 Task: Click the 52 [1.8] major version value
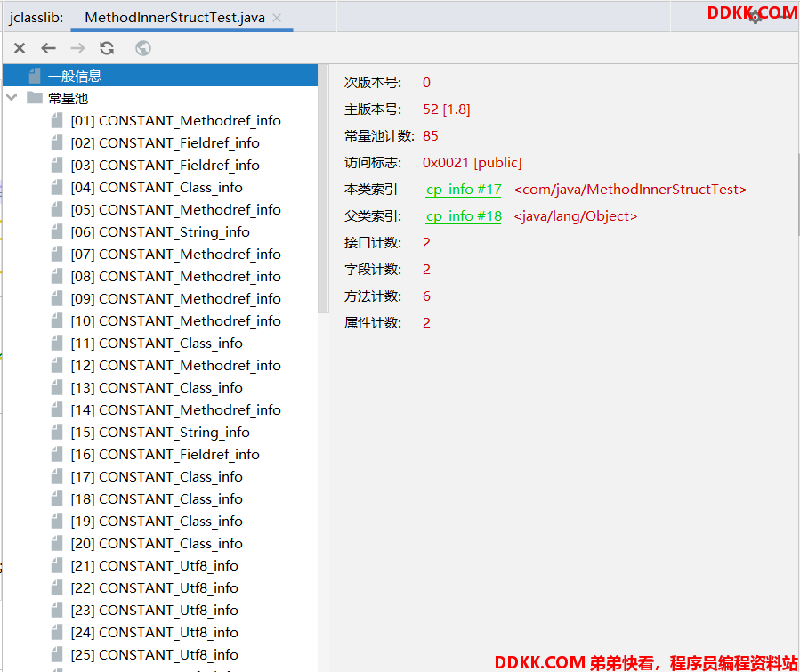coord(447,109)
